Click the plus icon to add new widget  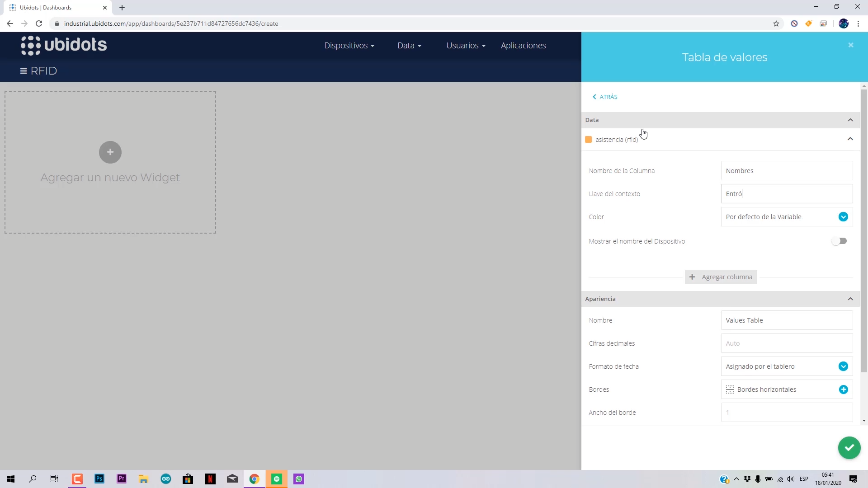click(x=110, y=152)
